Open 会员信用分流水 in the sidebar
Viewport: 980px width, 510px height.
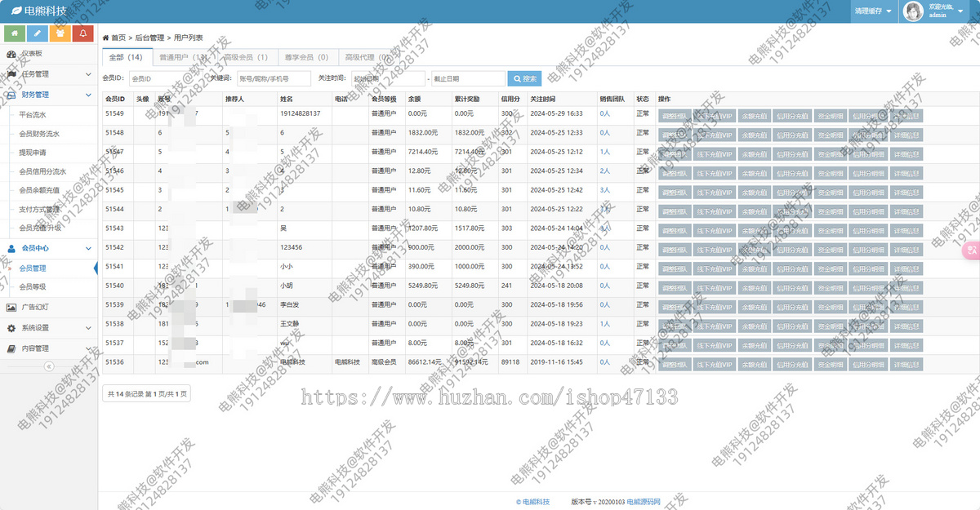point(42,171)
